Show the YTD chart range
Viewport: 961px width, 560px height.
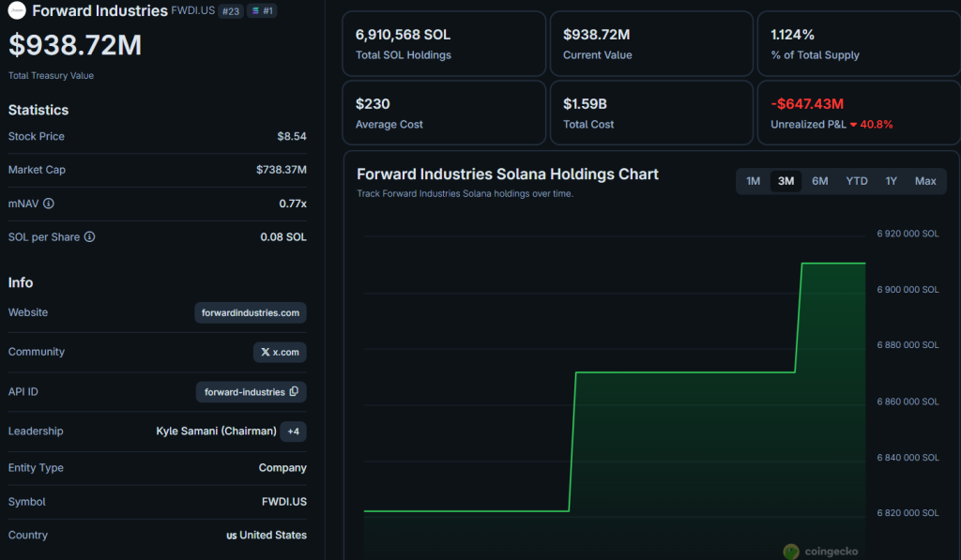click(x=856, y=181)
